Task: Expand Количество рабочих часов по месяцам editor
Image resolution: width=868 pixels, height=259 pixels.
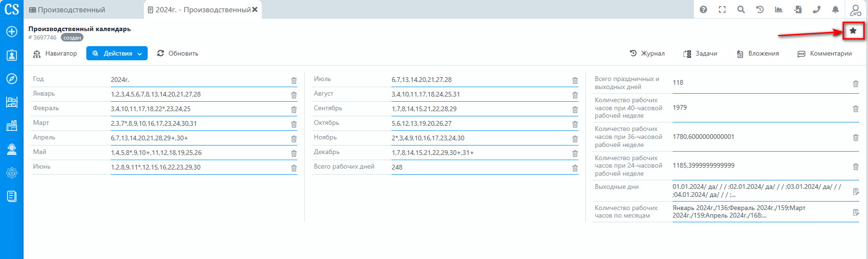Action: (x=856, y=212)
